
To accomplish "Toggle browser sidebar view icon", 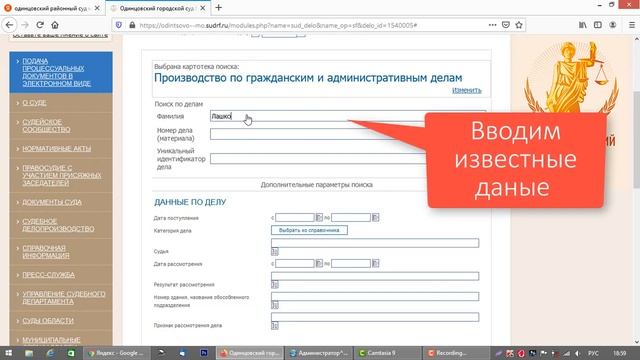I will click(x=598, y=25).
